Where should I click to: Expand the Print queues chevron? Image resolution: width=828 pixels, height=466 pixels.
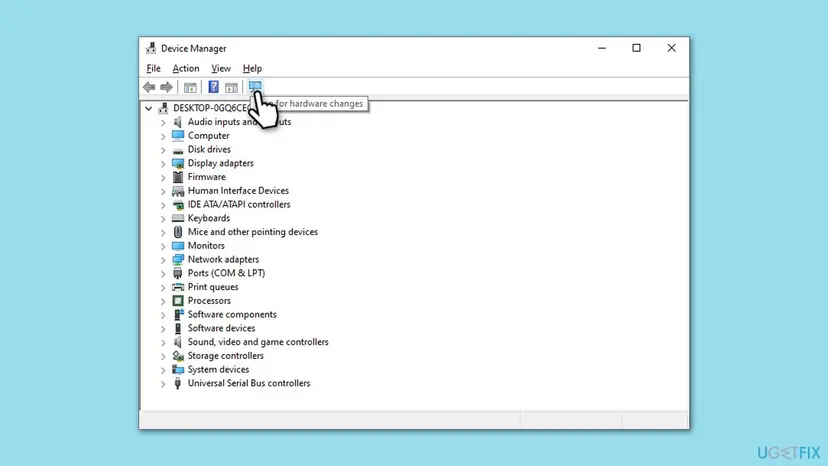[163, 287]
